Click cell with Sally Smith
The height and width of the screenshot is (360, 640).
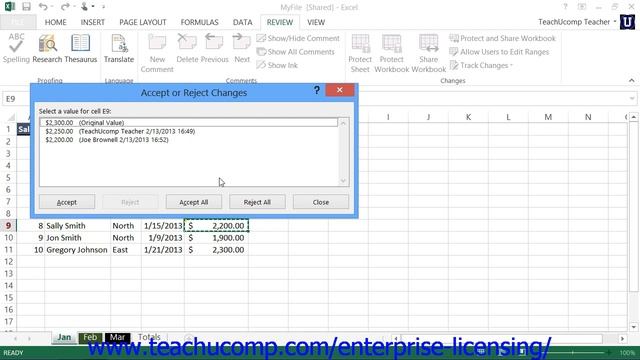[x=77, y=226]
